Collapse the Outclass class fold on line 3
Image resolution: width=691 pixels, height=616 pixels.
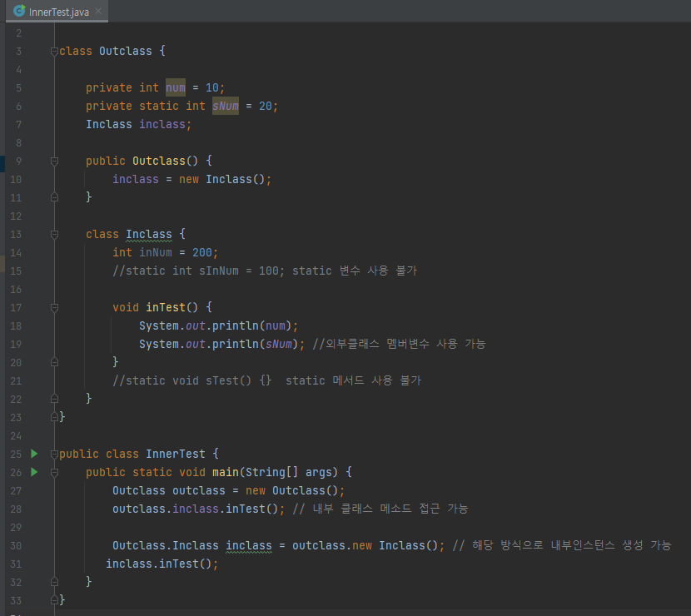[x=54, y=52]
